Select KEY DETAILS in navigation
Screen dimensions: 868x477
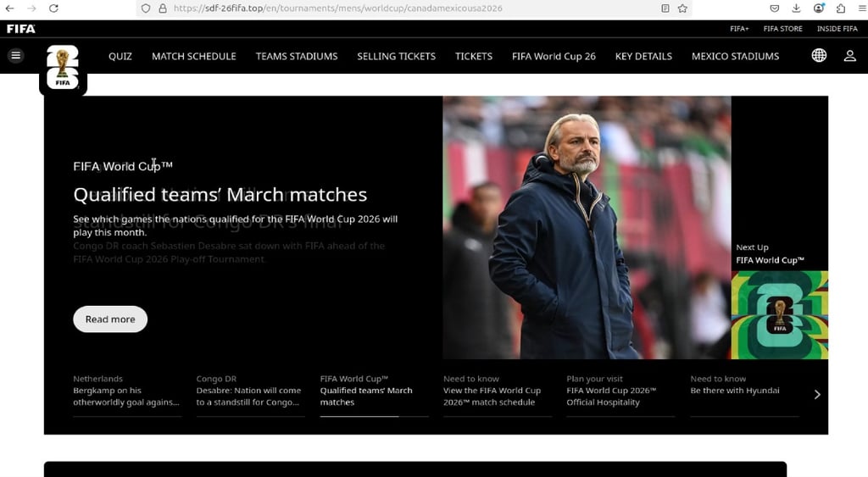point(644,57)
